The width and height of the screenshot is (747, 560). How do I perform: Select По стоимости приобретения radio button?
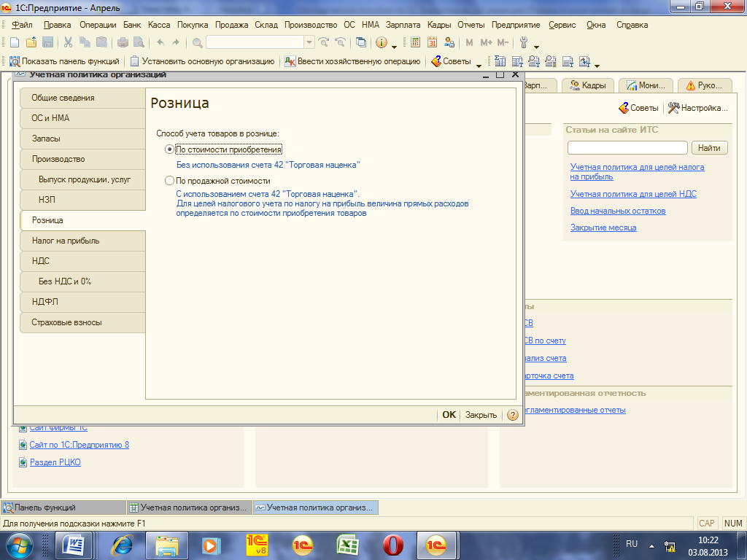pyautogui.click(x=169, y=149)
